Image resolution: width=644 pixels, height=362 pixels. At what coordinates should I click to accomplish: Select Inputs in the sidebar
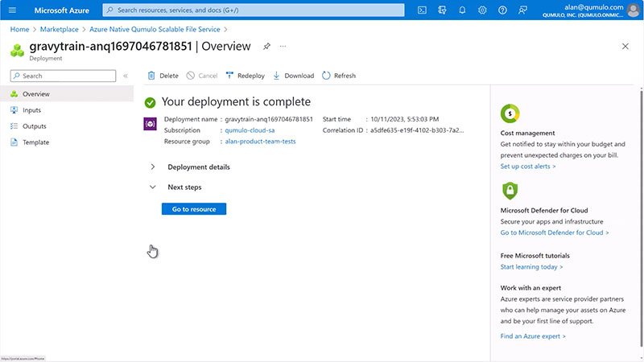(x=32, y=110)
